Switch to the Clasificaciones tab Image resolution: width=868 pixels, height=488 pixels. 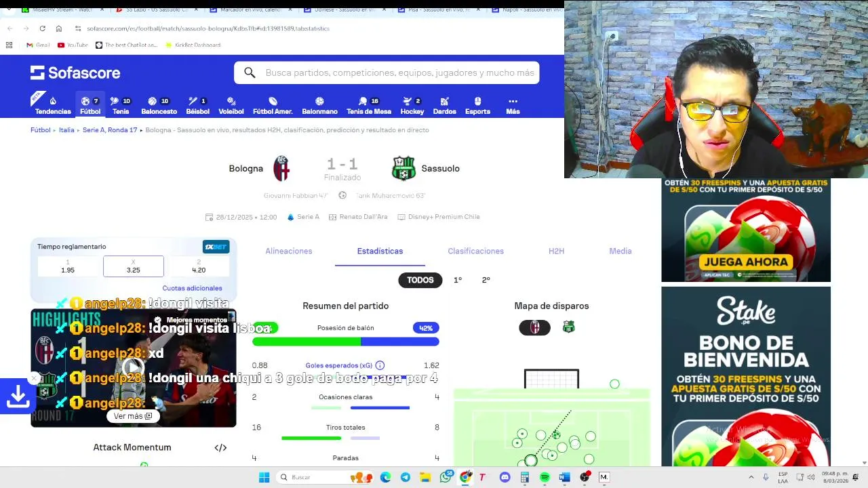475,251
